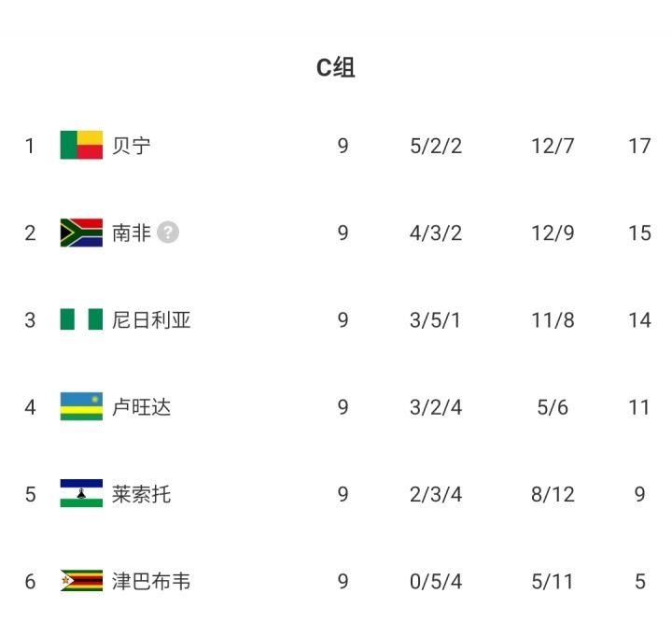Click the Lesotho flag icon

[x=81, y=493]
